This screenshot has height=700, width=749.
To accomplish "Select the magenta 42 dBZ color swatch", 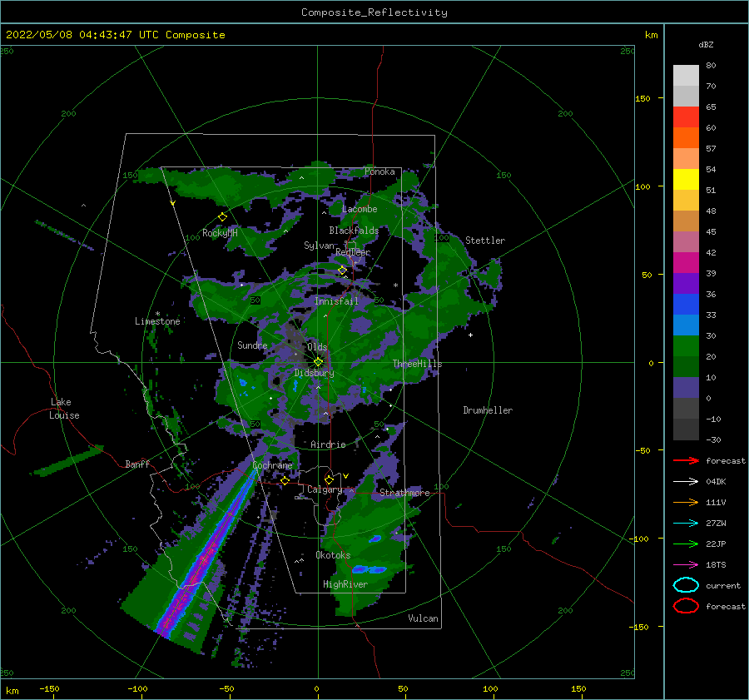I will [686, 263].
